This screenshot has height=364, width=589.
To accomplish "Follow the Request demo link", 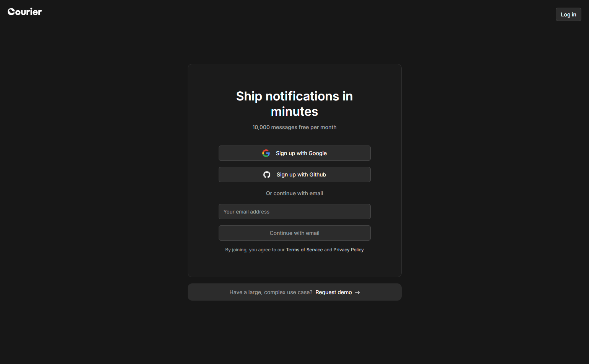I will 333,292.
